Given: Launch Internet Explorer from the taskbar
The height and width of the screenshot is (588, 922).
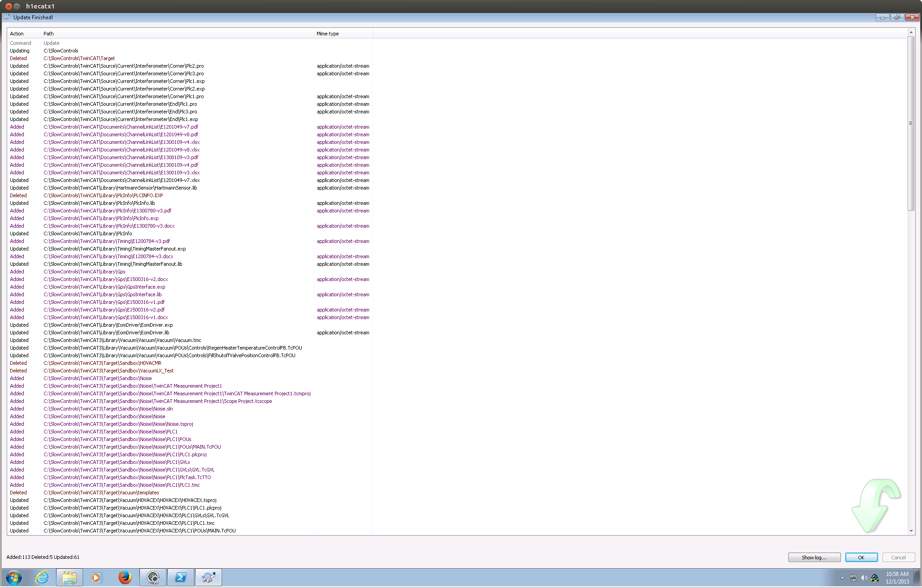Looking at the screenshot, I should click(x=42, y=578).
